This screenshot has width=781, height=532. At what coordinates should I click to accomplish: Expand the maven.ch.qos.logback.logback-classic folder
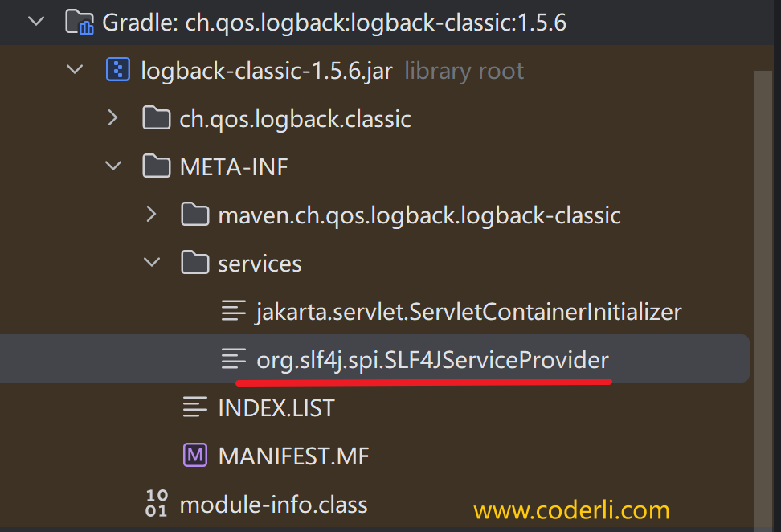[151, 215]
